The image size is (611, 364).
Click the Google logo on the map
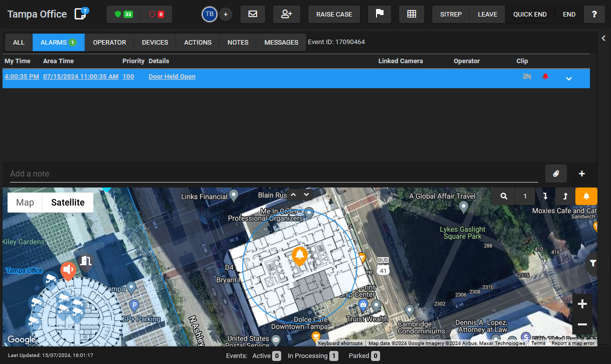[22, 339]
